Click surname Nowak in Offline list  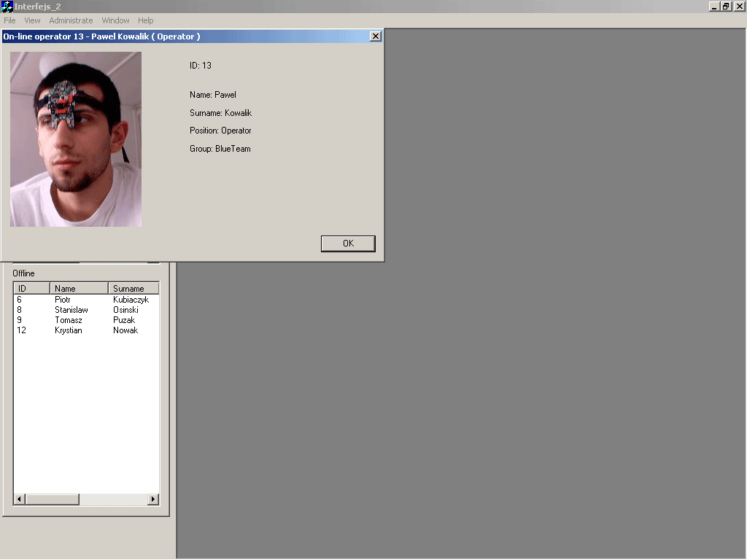pyautogui.click(x=125, y=330)
